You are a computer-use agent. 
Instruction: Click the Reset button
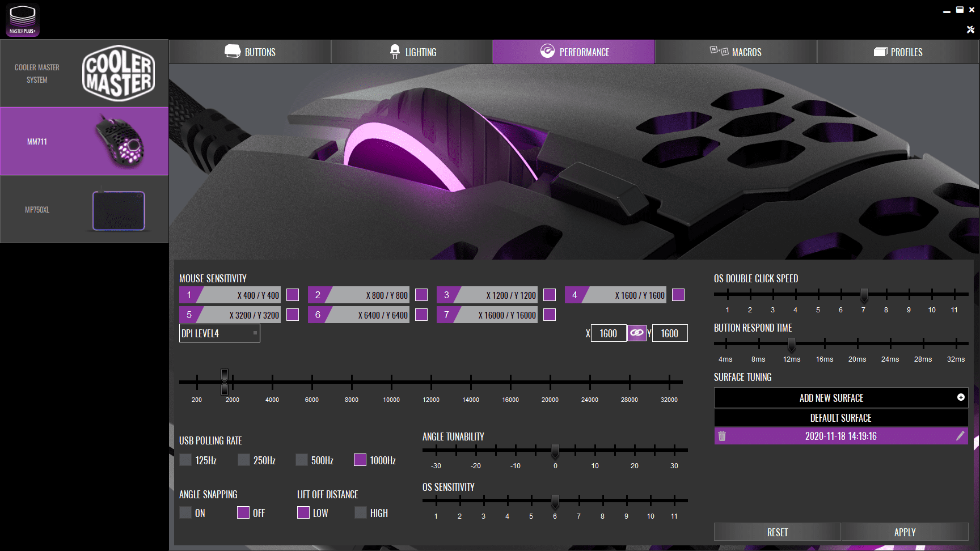[778, 532]
